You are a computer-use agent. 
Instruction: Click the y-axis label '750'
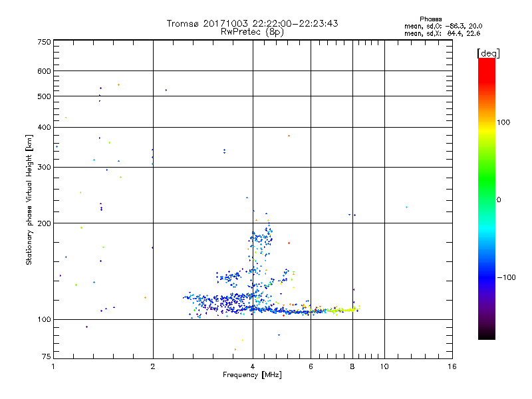[44, 42]
